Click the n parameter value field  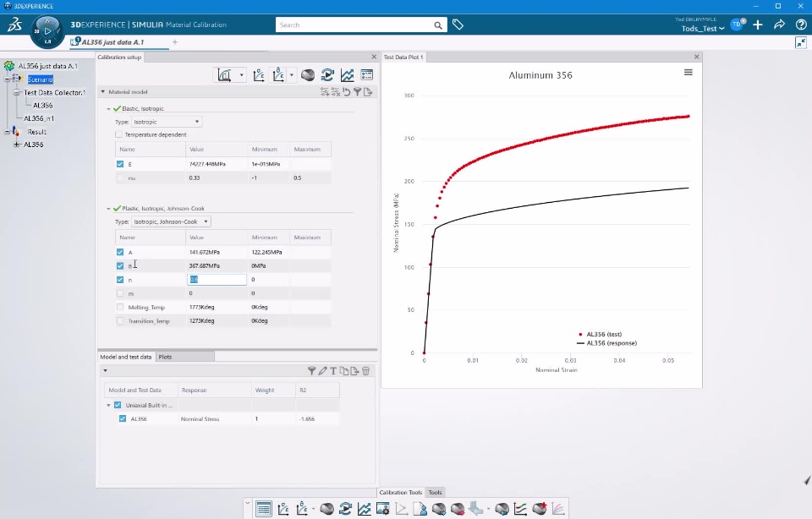click(217, 280)
